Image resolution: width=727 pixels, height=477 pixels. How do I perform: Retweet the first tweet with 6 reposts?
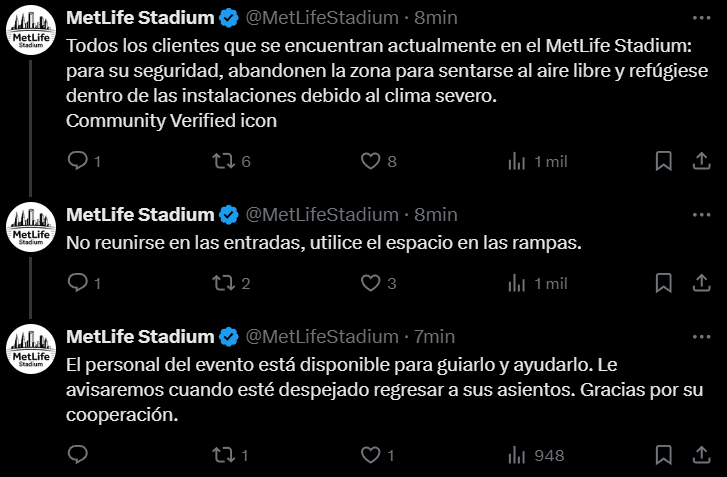[225, 161]
